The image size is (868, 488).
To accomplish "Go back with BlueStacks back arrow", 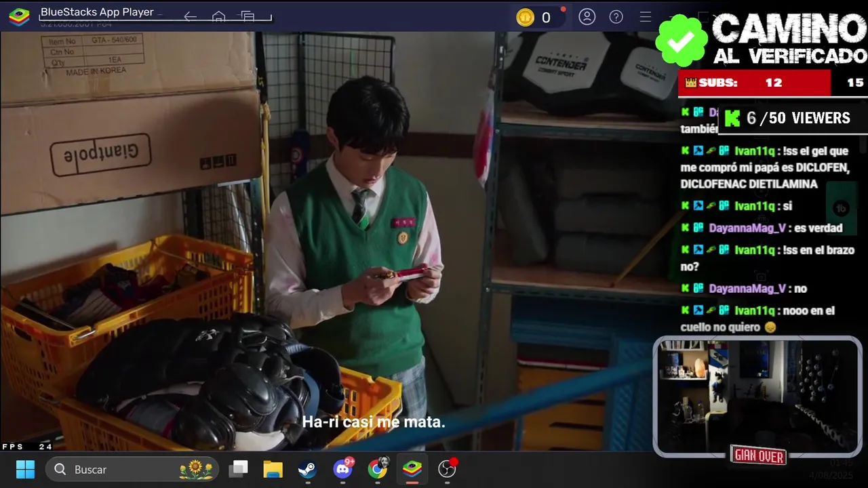I will coord(190,17).
